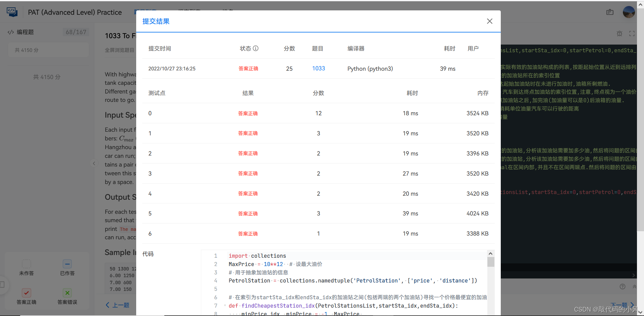Click the code icon next to 编程题

[x=11, y=32]
